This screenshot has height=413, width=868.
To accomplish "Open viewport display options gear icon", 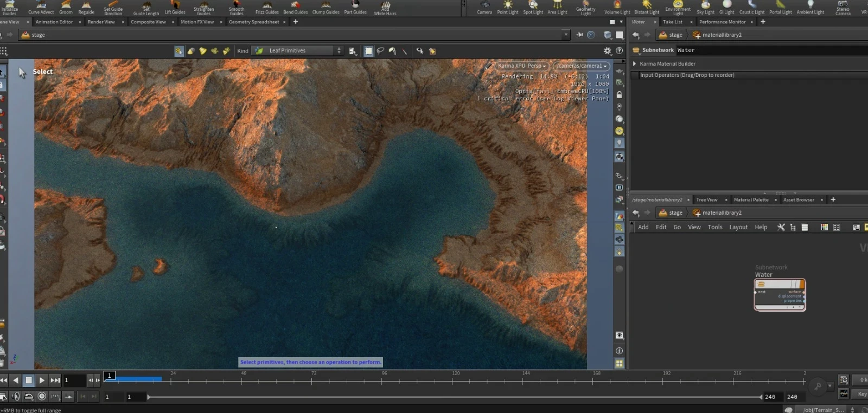I will 608,50.
